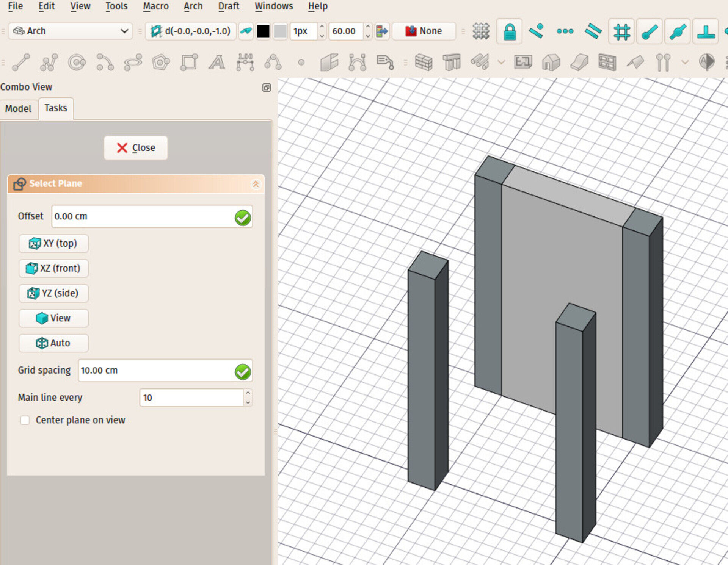Toggle the snap lock button
Viewport: 728px width, 565px height.
[509, 31]
